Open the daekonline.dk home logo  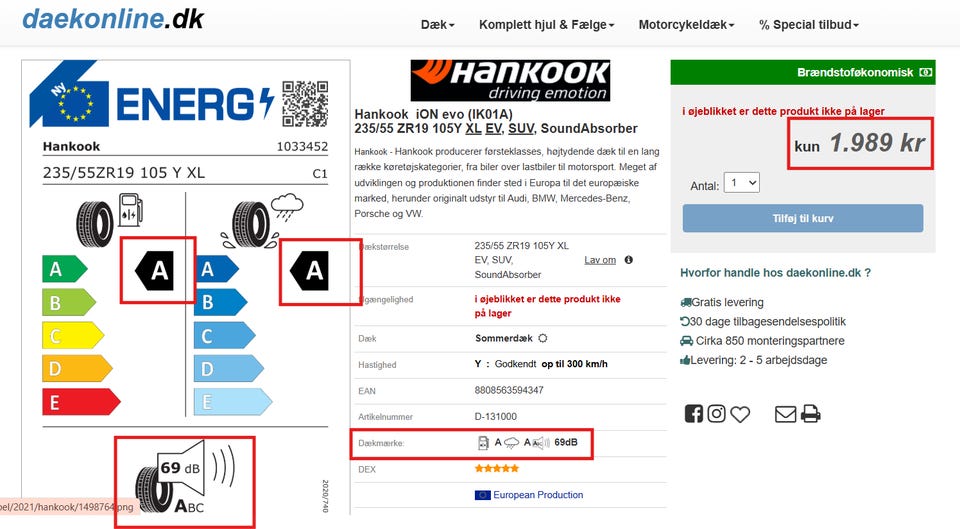pyautogui.click(x=113, y=18)
